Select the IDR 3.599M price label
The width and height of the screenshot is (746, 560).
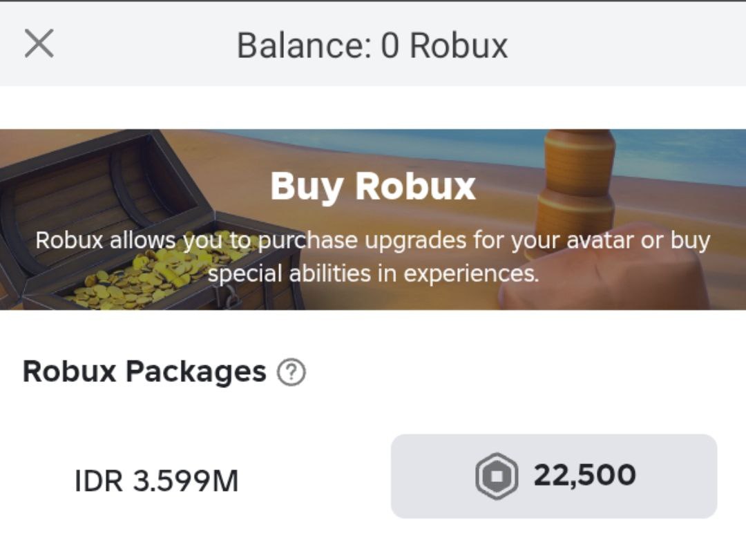coord(156,481)
